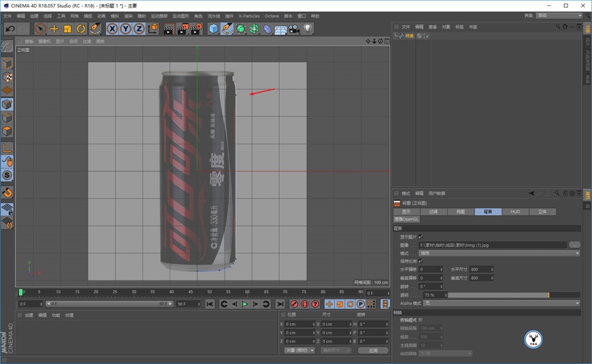This screenshot has width=592, height=364.
Task: Toggle the Y axis lock
Action: [126, 29]
